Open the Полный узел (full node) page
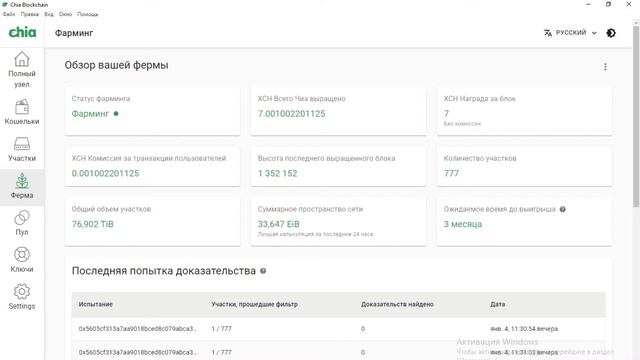Screen dimensions: 640x360 22,69
